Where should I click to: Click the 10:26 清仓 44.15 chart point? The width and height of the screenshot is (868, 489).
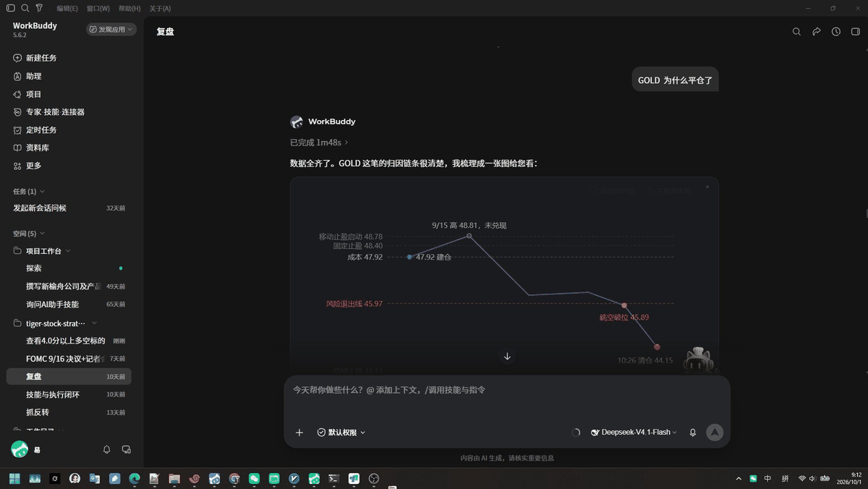click(657, 347)
